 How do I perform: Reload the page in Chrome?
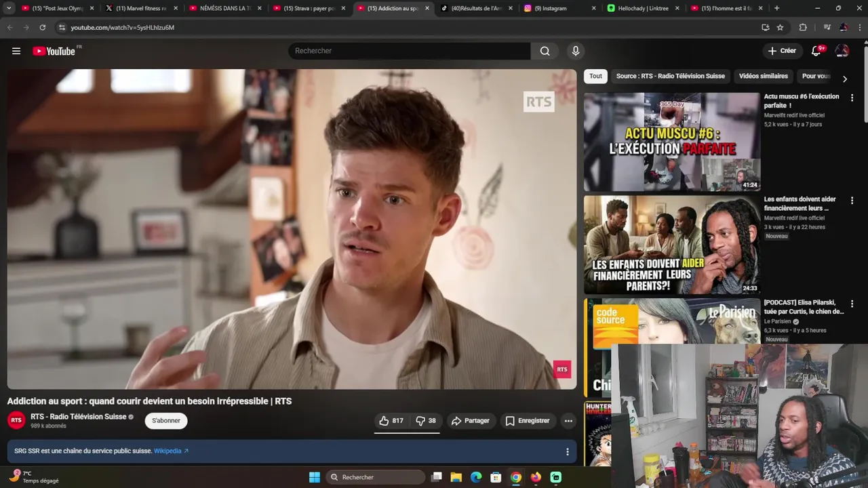coord(43,27)
